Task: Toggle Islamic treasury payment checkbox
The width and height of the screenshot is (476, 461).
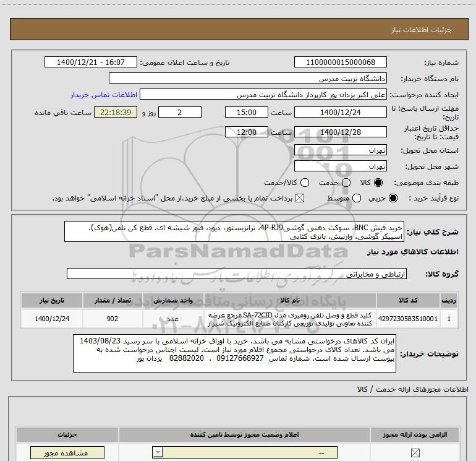Action: [x=300, y=199]
